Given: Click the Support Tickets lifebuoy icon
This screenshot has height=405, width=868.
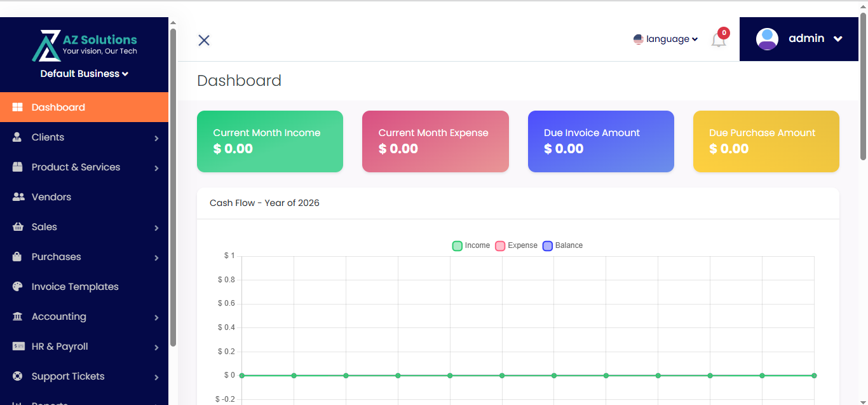Looking at the screenshot, I should (18, 376).
